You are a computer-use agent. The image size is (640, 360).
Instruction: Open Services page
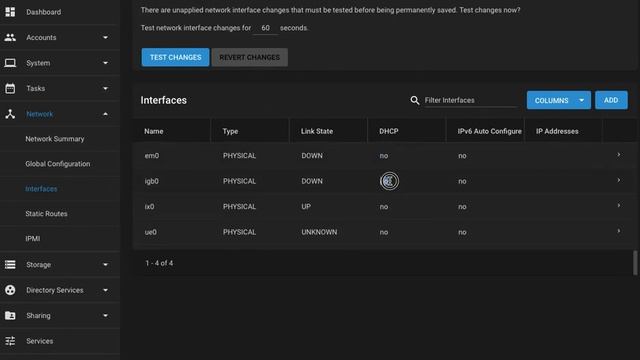click(x=40, y=341)
